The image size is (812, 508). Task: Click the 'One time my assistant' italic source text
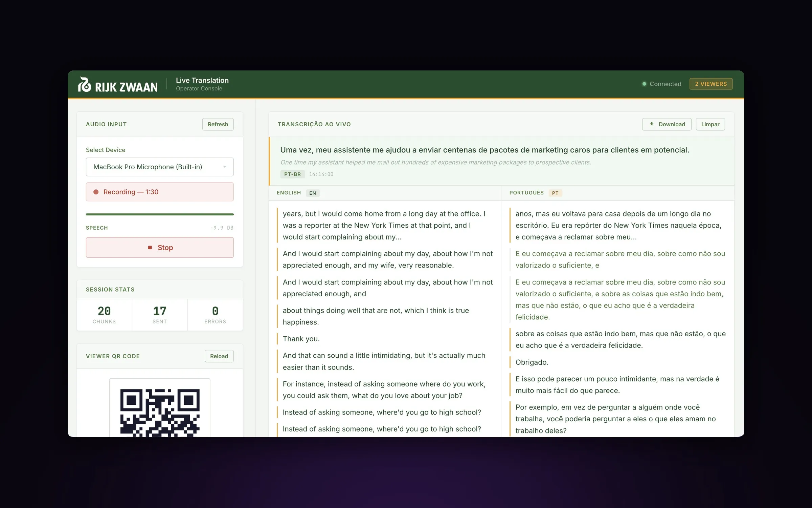(435, 162)
